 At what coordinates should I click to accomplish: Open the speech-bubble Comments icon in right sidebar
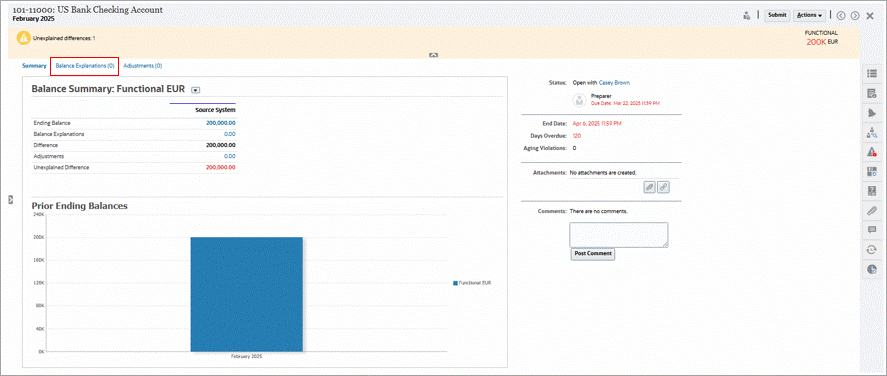point(871,230)
